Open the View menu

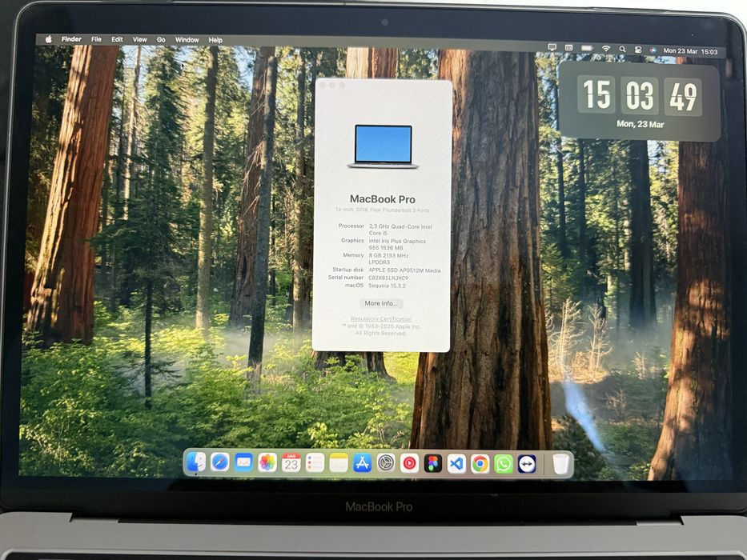(139, 39)
